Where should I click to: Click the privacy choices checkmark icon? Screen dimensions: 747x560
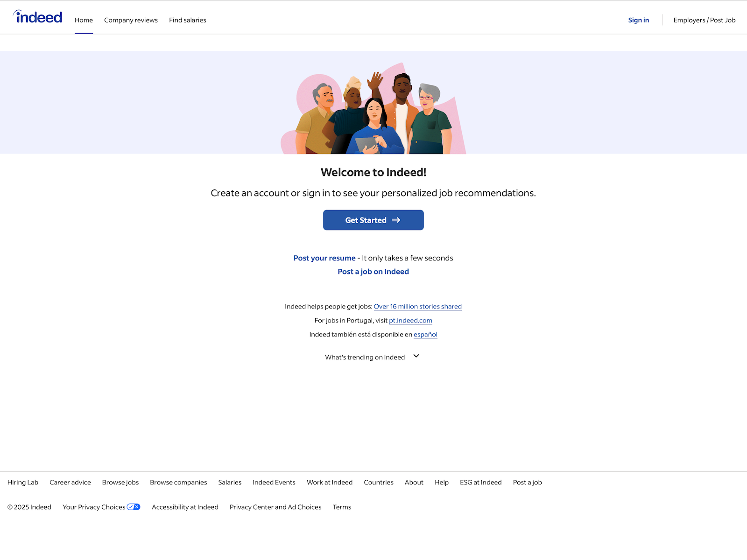134,507
